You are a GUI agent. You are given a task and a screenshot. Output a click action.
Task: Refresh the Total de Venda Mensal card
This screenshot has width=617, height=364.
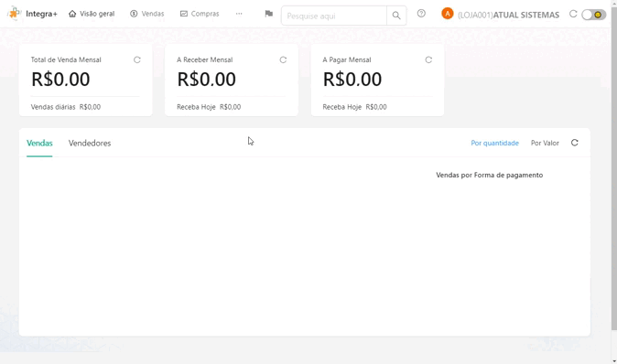click(x=137, y=59)
